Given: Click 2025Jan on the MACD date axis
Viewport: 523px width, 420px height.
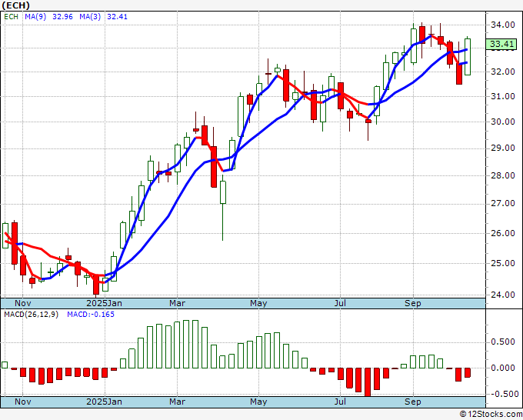Looking at the screenshot, I should click(x=104, y=402).
